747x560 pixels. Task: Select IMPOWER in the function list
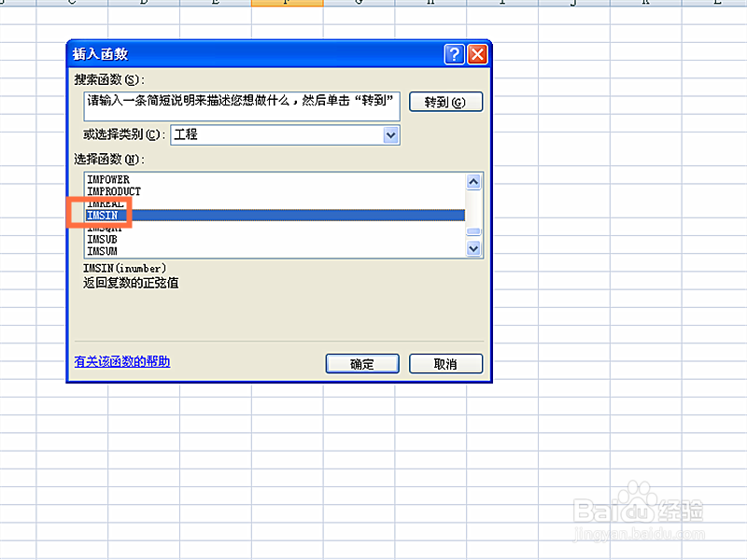[108, 179]
